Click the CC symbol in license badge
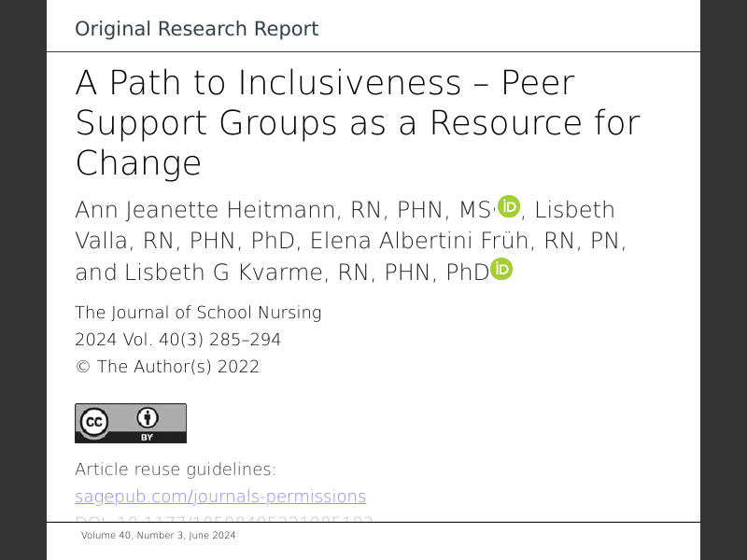This screenshot has width=747, height=560. pyautogui.click(x=95, y=423)
